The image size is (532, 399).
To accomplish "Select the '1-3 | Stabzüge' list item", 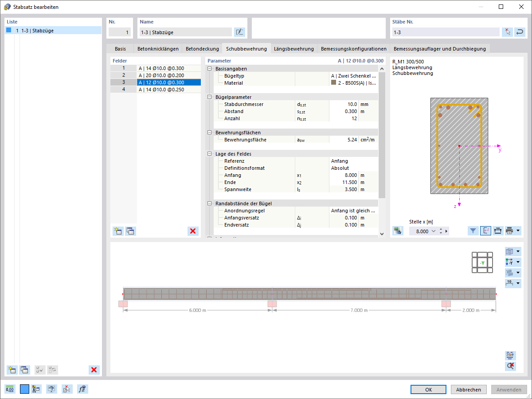I will (53, 31).
